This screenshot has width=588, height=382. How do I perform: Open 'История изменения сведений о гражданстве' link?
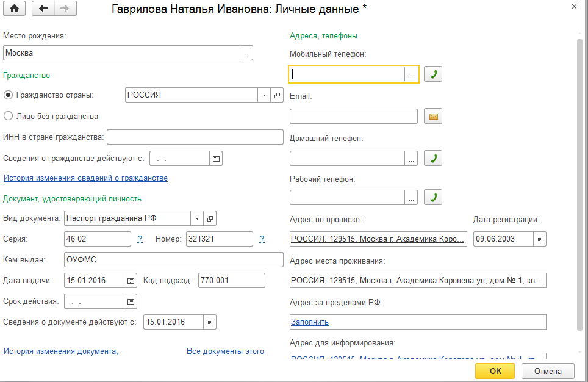pos(85,178)
